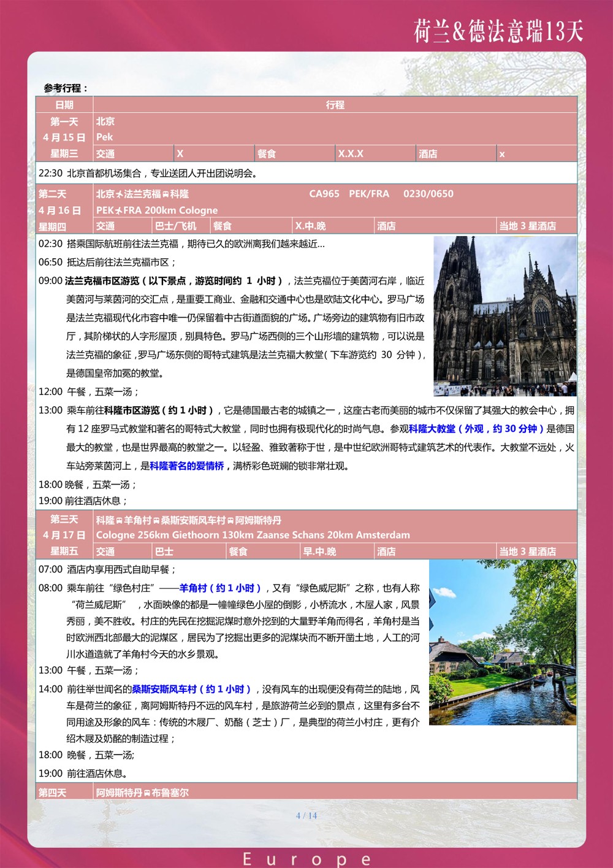Image resolution: width=613 pixels, height=868 pixels.
Task: Click the bus icon before 阿姆斯特丹 in day three
Action: (x=230, y=521)
